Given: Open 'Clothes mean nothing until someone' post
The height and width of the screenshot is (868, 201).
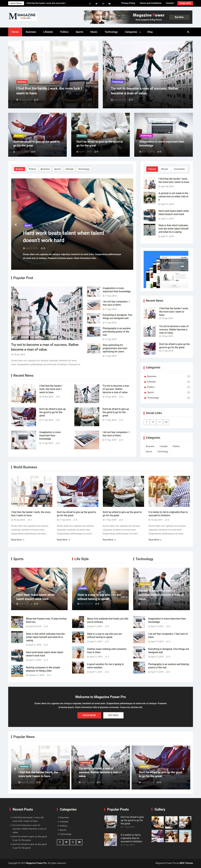Looking at the screenshot, I should (x=107, y=651).
